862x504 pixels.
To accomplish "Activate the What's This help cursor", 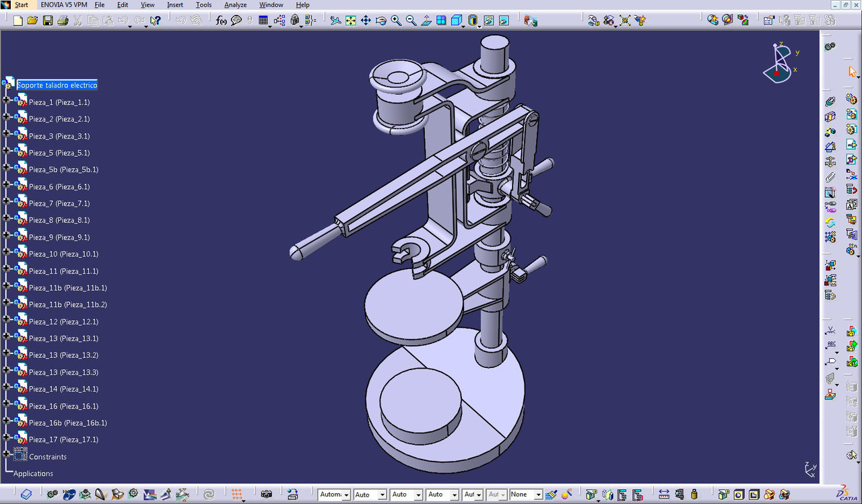I will (x=155, y=21).
